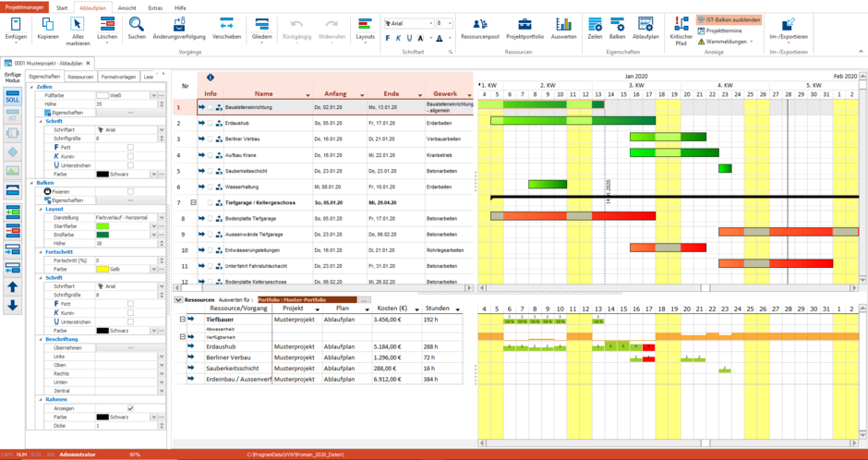Toggle the Fett checkbox under Zeilen Schrift

130,148
